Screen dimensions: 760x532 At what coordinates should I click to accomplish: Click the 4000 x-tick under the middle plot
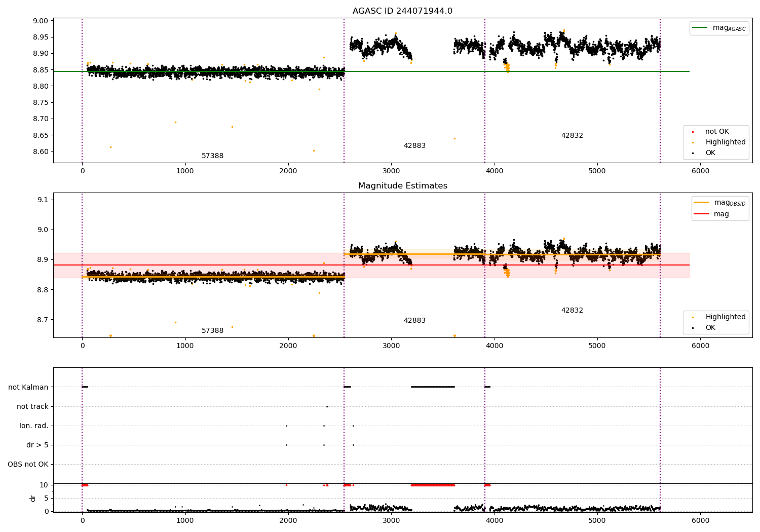click(495, 346)
